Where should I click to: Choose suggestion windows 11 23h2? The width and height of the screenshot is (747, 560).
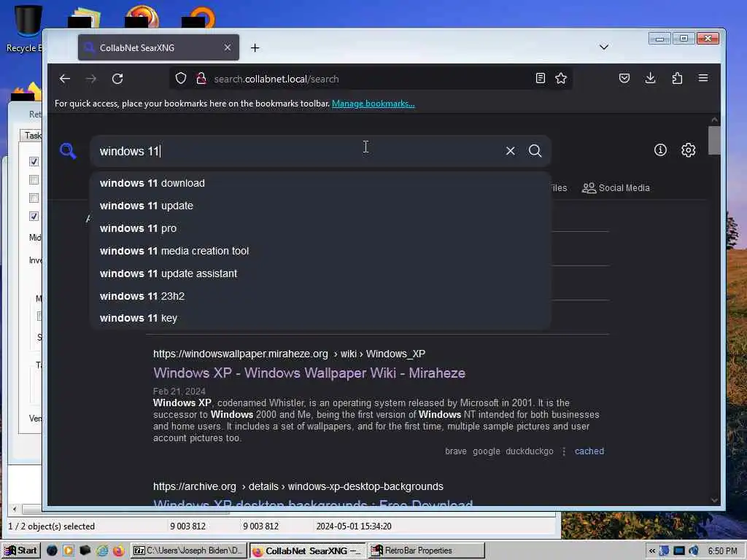pyautogui.click(x=320, y=296)
